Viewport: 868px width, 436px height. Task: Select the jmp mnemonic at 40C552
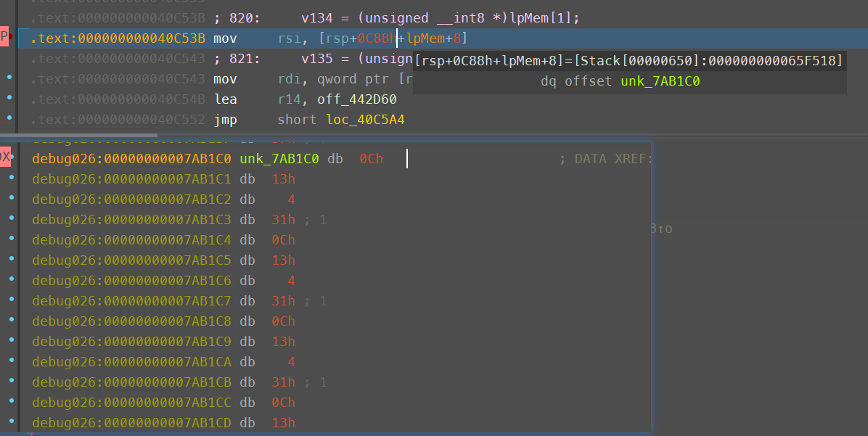225,120
